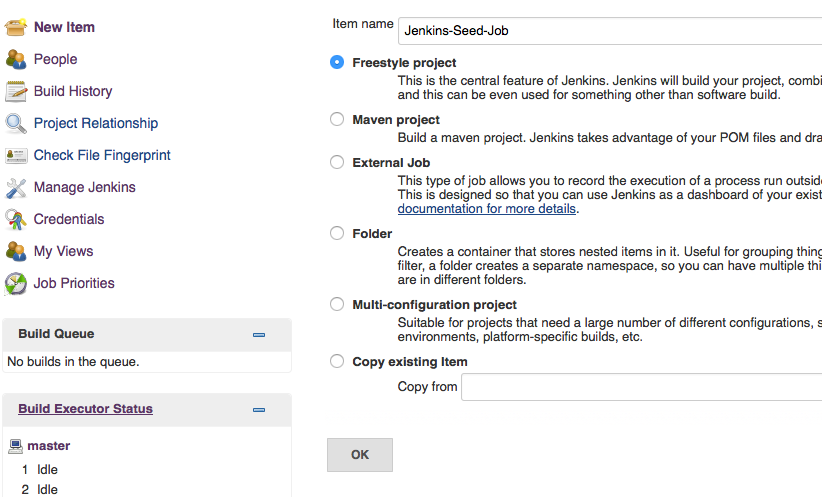Click the My Views icon
The image size is (822, 497).
click(x=16, y=251)
